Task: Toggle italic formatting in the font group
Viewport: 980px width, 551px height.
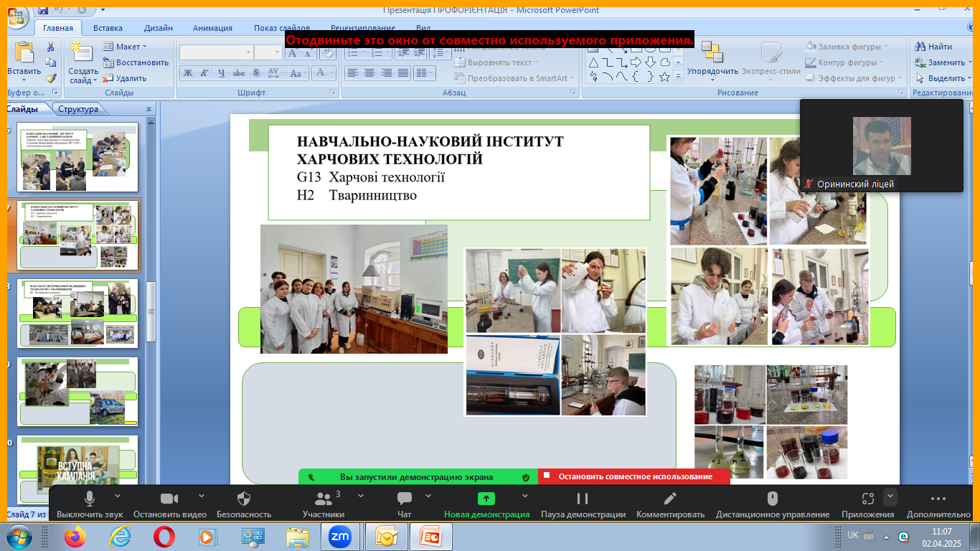Action: click(204, 73)
